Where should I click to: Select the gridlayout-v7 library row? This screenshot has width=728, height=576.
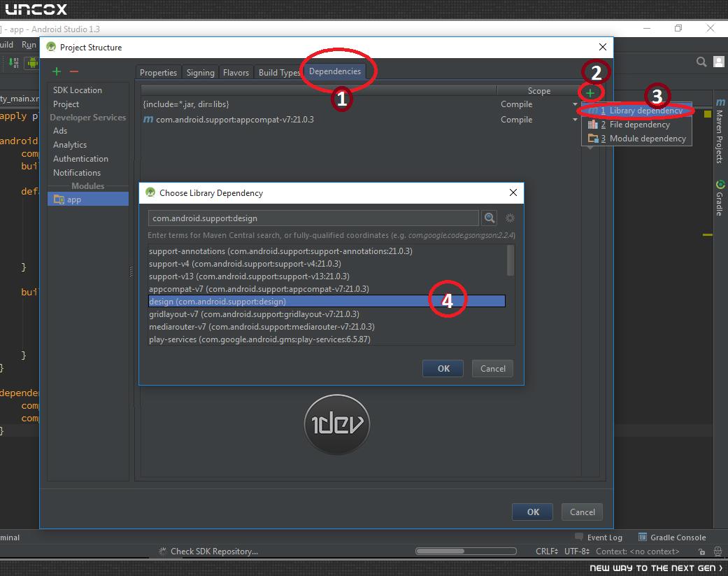point(327,314)
